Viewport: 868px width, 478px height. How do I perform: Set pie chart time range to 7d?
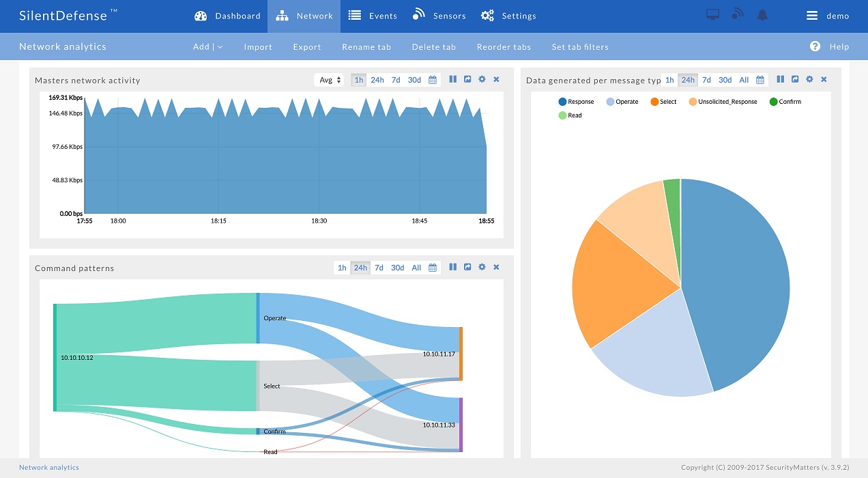(706, 80)
